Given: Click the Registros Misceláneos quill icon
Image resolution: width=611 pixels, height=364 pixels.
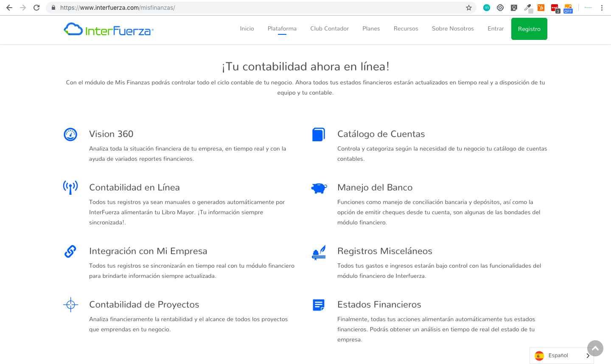Looking at the screenshot, I should pos(319,252).
